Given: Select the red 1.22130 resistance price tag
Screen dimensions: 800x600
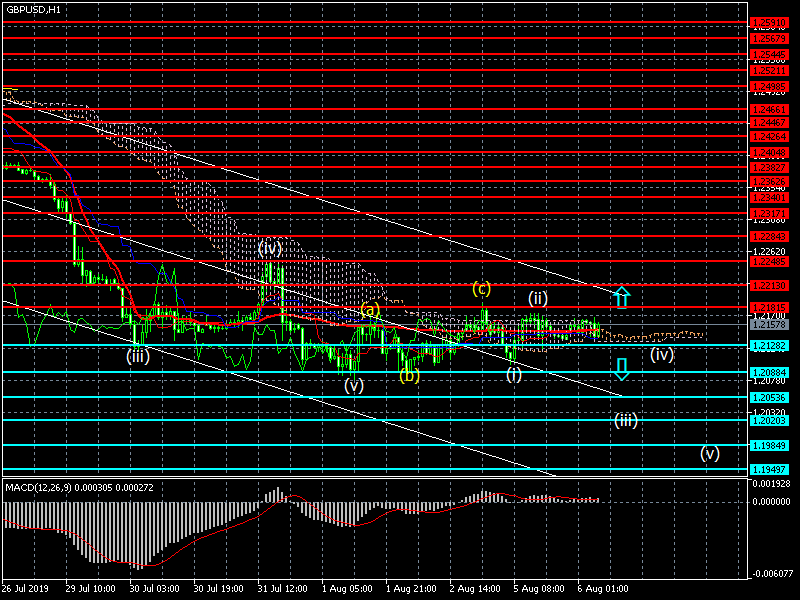Looking at the screenshot, I should (x=770, y=285).
